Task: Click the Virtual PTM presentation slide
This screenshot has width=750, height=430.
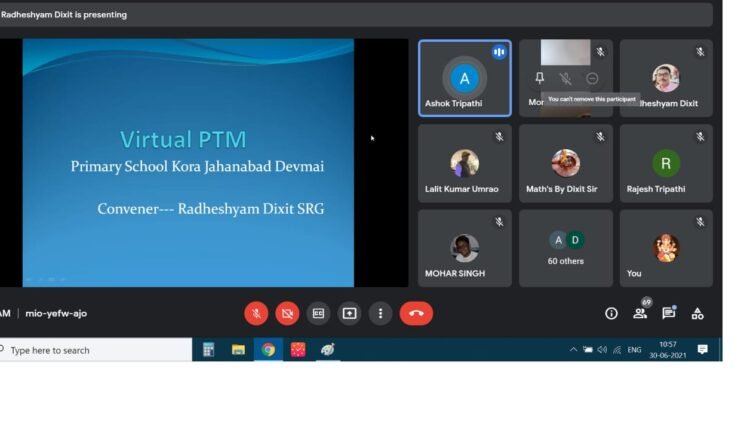Action: 188,162
